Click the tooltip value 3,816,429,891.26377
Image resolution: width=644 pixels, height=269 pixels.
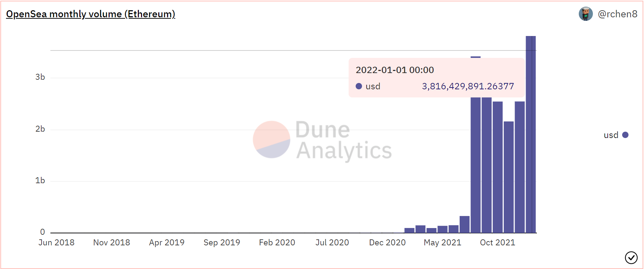pyautogui.click(x=468, y=86)
